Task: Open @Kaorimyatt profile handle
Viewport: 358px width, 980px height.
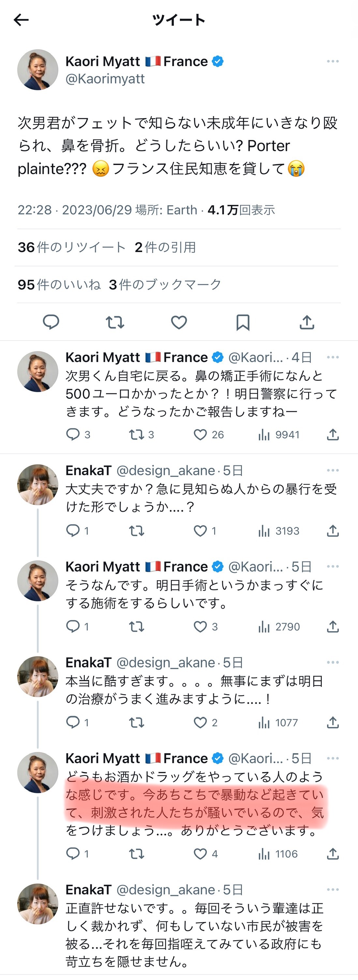Action: point(105,79)
